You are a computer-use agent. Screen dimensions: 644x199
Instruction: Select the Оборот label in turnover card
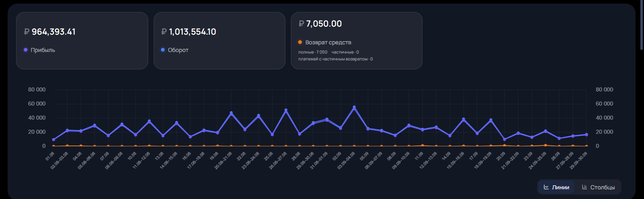pos(178,50)
